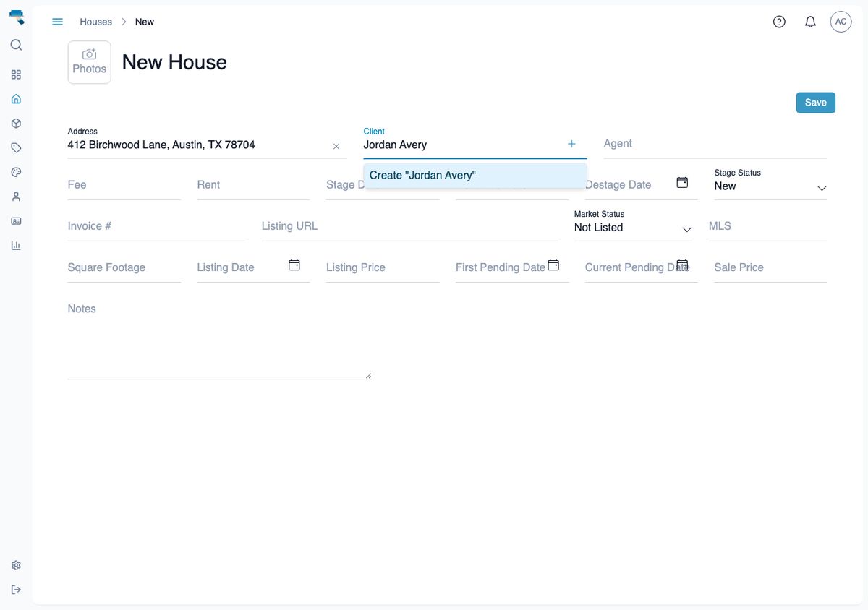868x610 pixels.
Task: Click the plus icon in Client field
Action: (x=571, y=144)
